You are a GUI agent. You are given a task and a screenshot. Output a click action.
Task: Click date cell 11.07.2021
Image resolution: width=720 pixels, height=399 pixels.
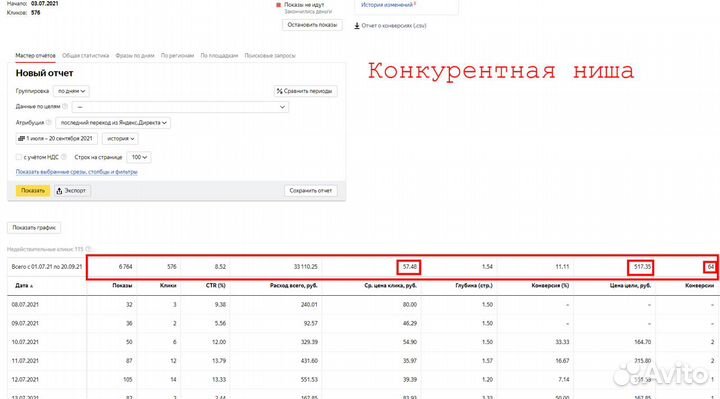25,361
